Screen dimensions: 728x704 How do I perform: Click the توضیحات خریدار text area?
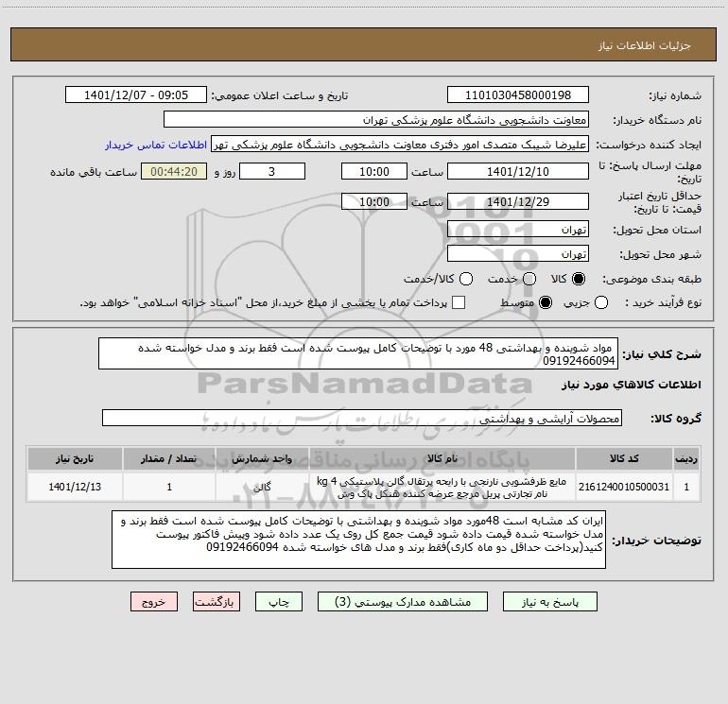pyautogui.click(x=358, y=540)
